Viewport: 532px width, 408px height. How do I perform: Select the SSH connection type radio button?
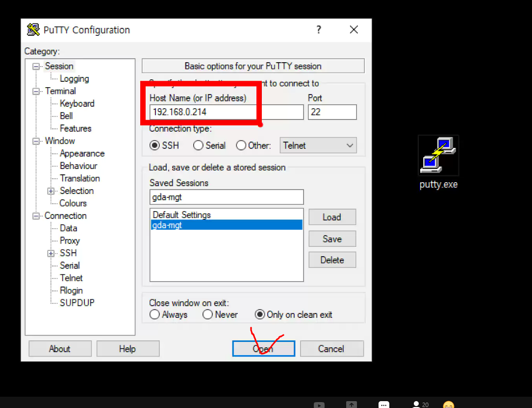(154, 145)
